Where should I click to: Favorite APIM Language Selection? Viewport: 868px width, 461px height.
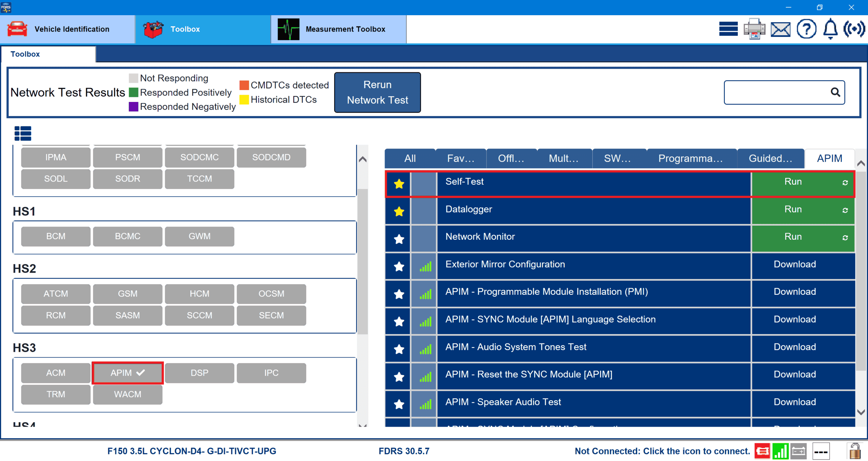399,321
